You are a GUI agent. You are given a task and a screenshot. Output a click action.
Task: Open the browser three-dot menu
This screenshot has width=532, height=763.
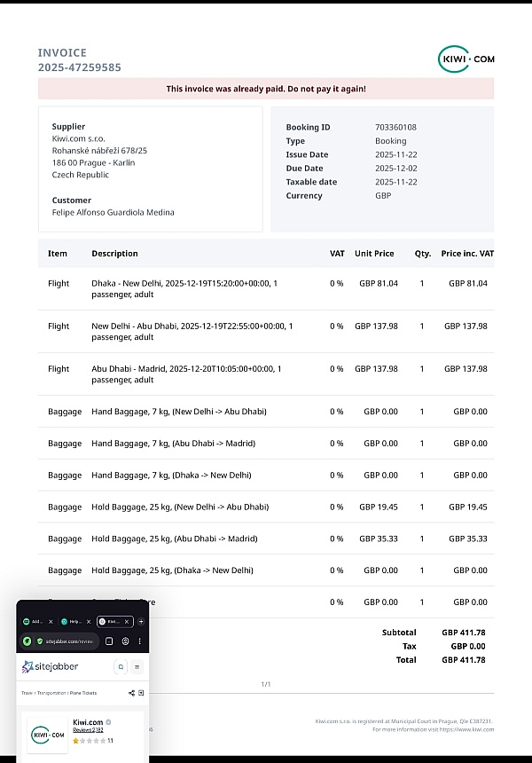pos(140,641)
